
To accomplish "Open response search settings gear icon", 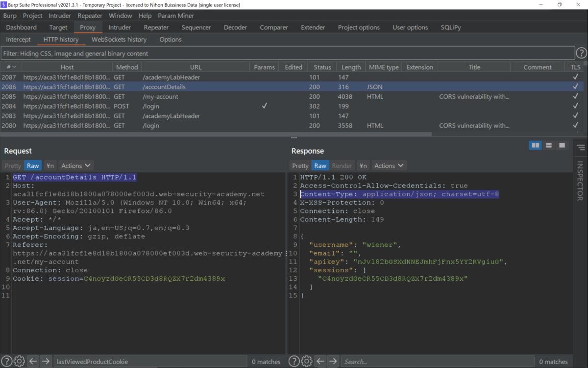I will [x=307, y=362].
